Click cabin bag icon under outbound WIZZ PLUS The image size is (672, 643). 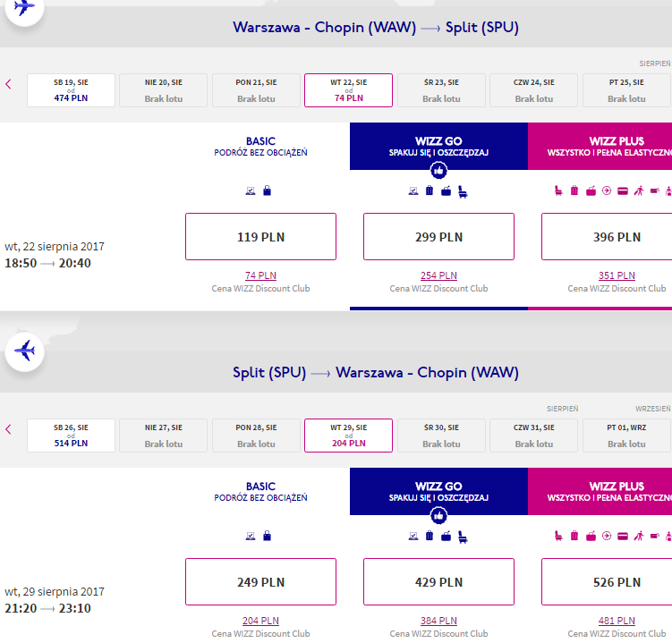[x=591, y=190]
